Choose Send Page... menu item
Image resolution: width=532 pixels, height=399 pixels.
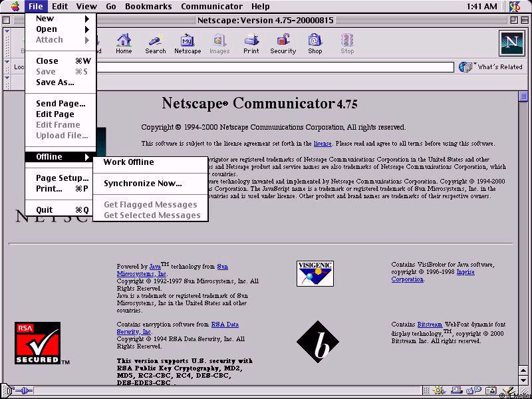(61, 104)
